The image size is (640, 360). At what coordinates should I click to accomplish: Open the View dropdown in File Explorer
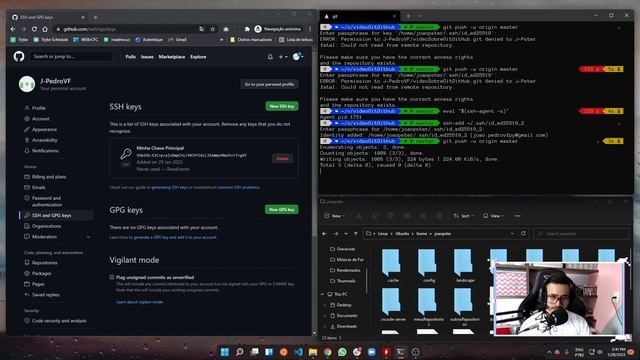493,216
